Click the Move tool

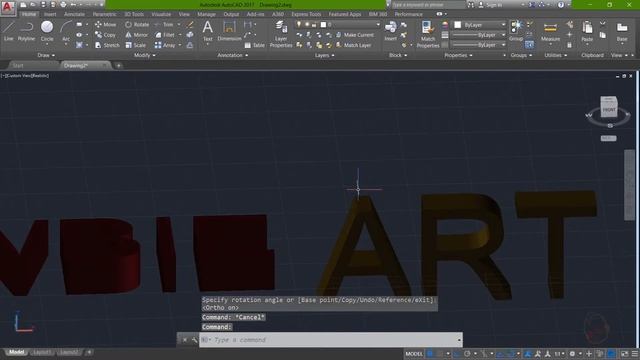tap(105, 24)
